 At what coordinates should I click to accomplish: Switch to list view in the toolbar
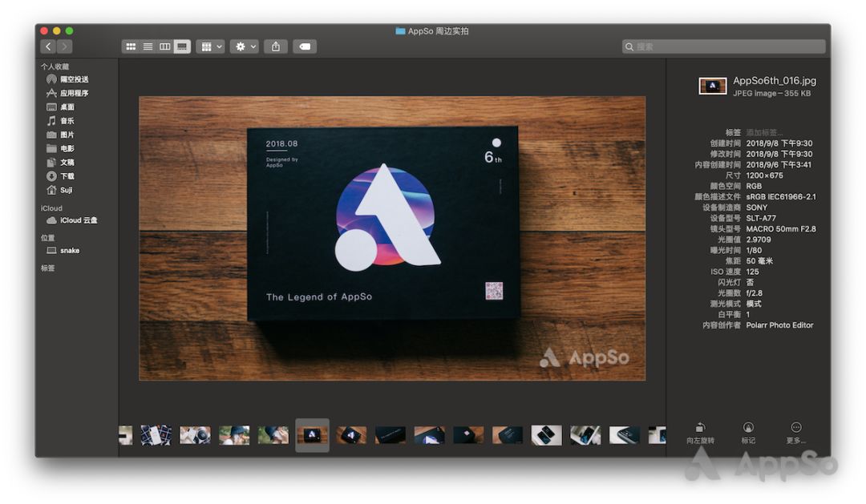(x=148, y=46)
